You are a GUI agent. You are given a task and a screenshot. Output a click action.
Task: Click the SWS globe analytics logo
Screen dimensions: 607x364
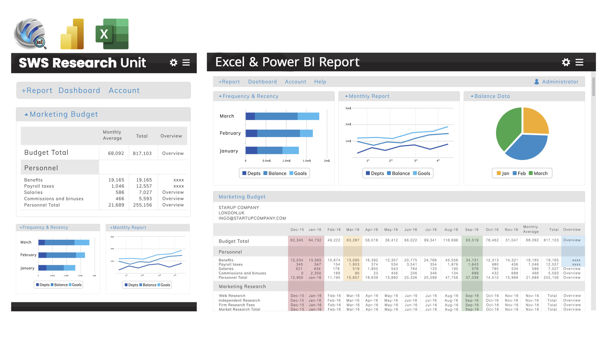click(x=30, y=33)
